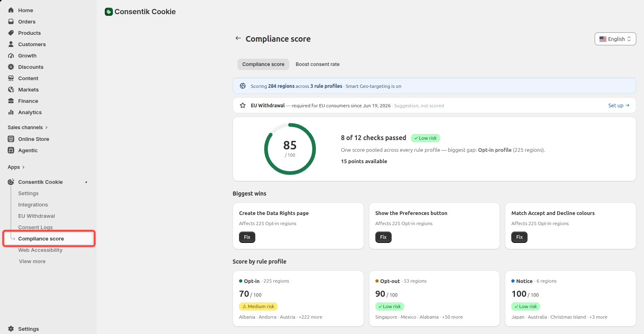The width and height of the screenshot is (644, 334).
Task: Open Consent Logs in app submenu
Action: click(35, 228)
